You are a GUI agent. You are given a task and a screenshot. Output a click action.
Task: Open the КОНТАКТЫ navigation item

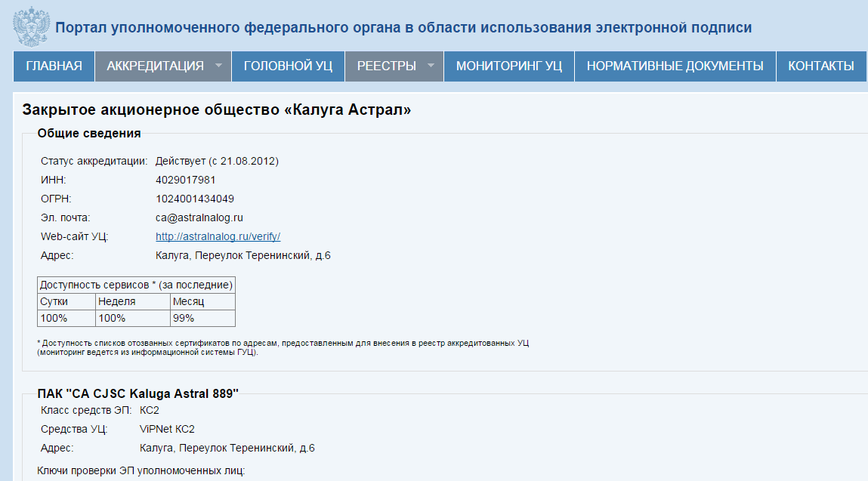tap(820, 66)
